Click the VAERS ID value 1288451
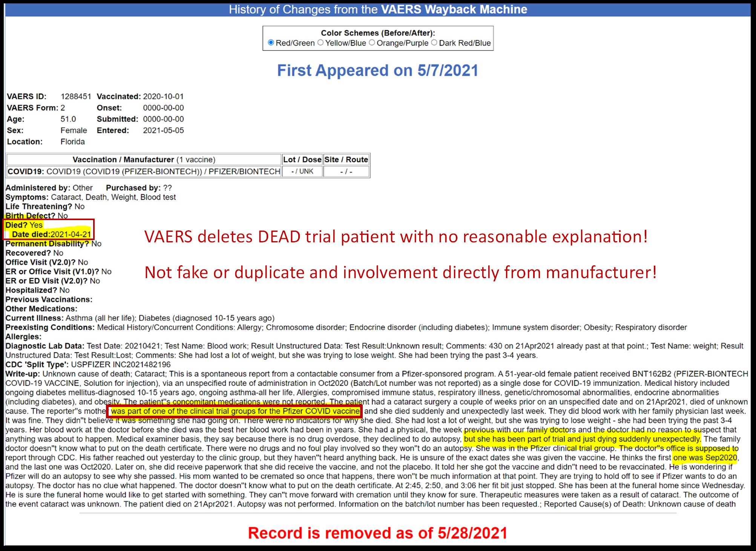 76,96
